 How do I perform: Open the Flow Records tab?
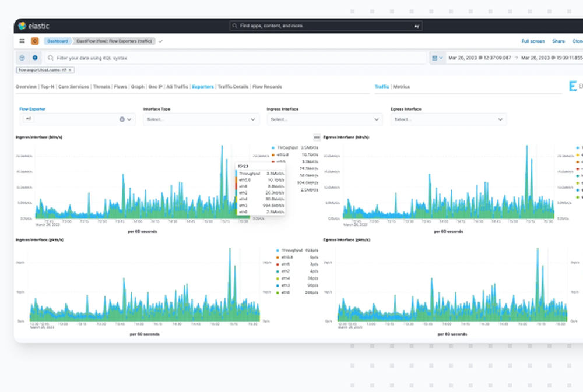[x=267, y=87]
